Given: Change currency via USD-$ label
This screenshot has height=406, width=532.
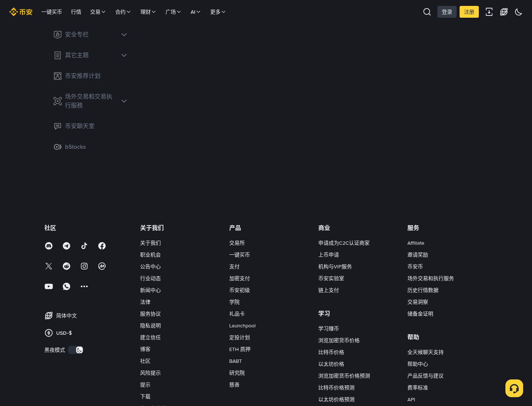Looking at the screenshot, I should [64, 333].
